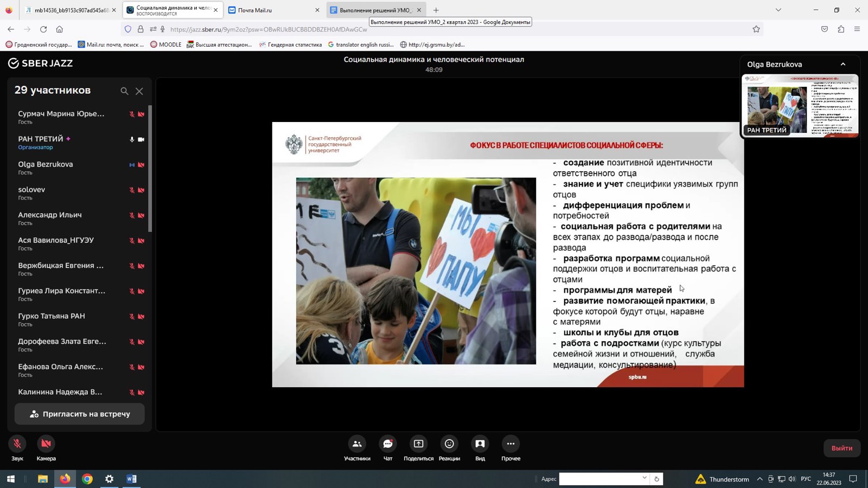
Task: Open the Participants panel button
Action: [357, 444]
